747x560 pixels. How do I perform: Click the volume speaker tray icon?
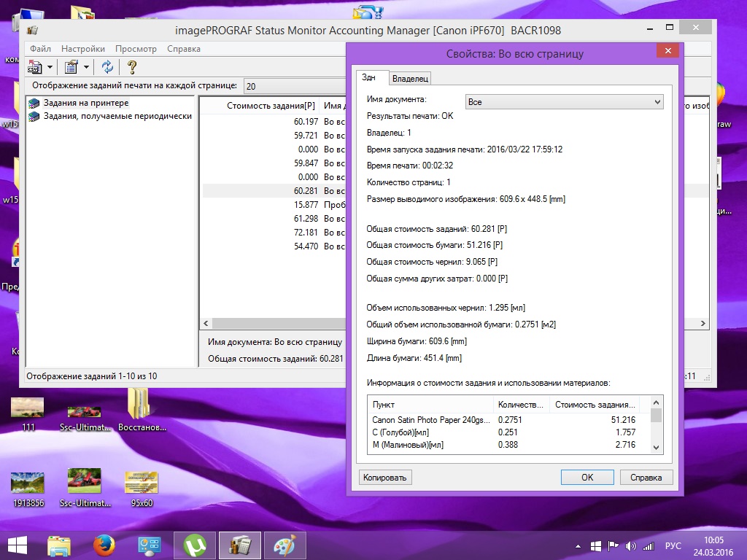[630, 546]
